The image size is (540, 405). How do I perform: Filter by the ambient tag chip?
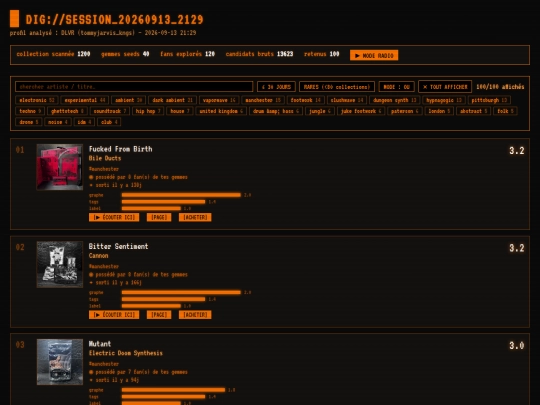tap(128, 100)
